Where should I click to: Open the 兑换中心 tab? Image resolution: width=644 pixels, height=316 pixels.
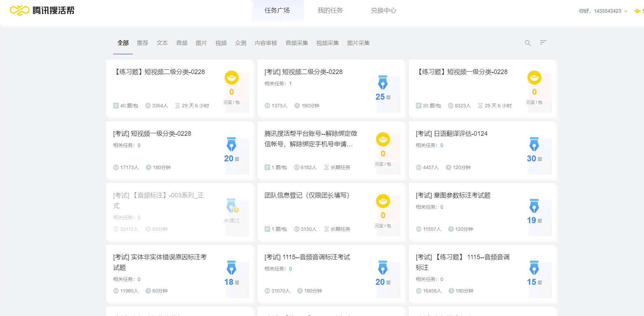coord(384,11)
